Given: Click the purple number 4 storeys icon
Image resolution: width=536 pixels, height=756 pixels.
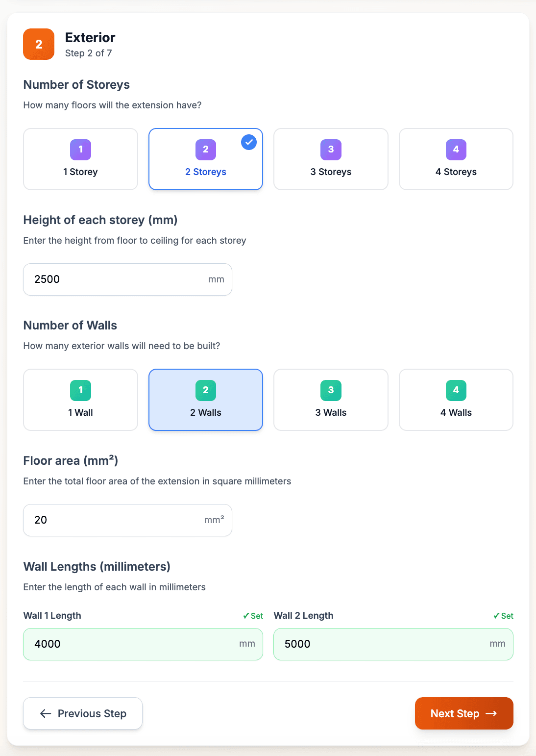Looking at the screenshot, I should coord(456,150).
